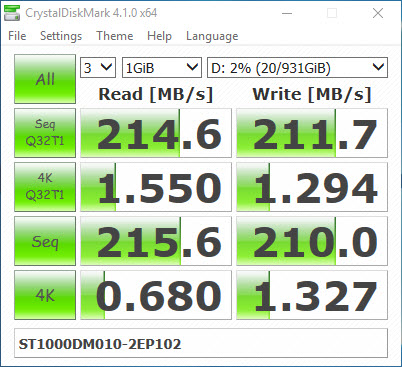Select the Seq write result 210.0
Viewport: 402px width, 367px height.
point(312,241)
